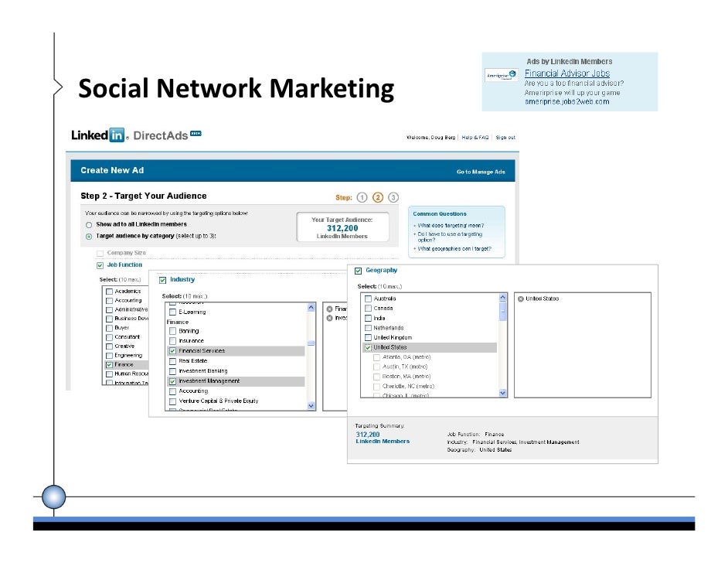Click the Industry list scrollbar thumb
Viewport: 728px width, 563px height.
point(311,343)
